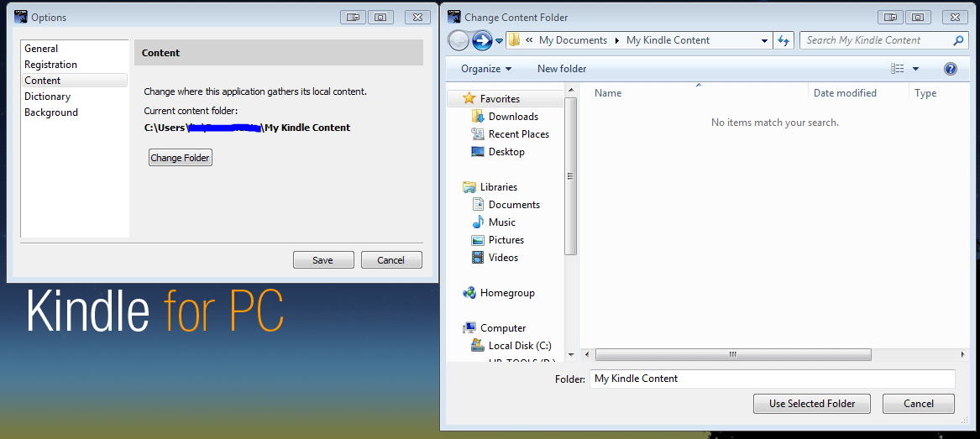The image size is (980, 439).
Task: Click the Favorites star icon
Action: pos(469,98)
